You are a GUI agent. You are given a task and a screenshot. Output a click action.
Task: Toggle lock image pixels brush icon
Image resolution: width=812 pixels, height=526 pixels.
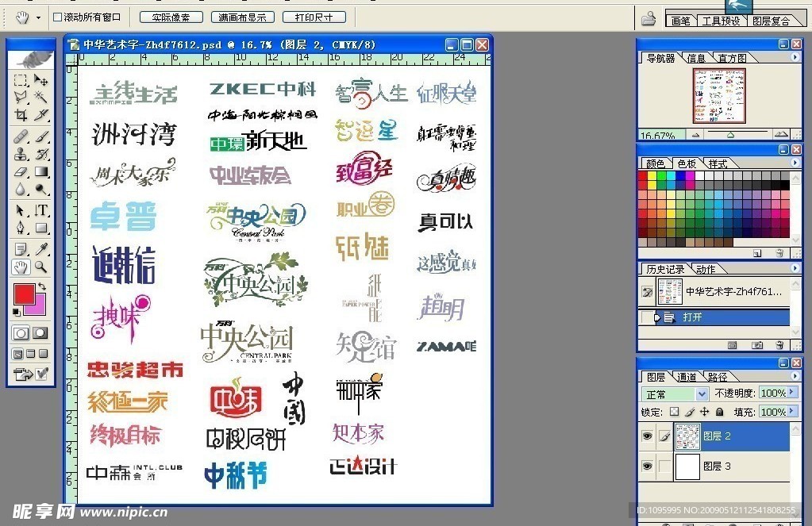(689, 412)
